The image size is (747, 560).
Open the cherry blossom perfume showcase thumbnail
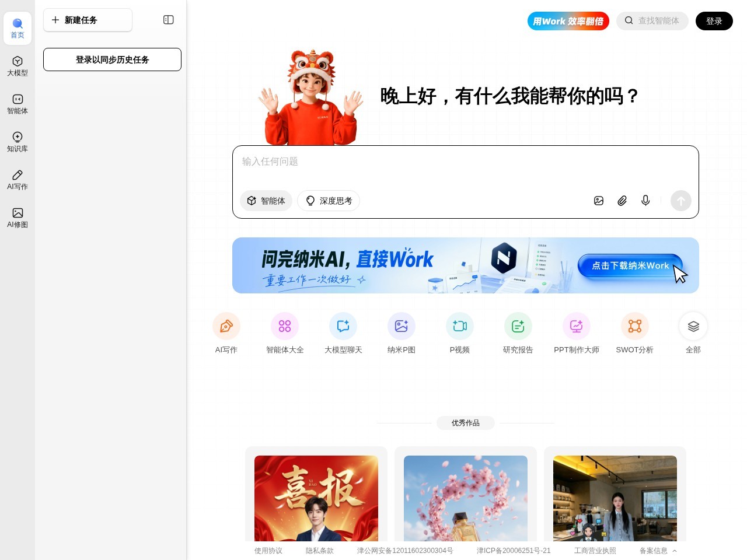click(x=466, y=498)
